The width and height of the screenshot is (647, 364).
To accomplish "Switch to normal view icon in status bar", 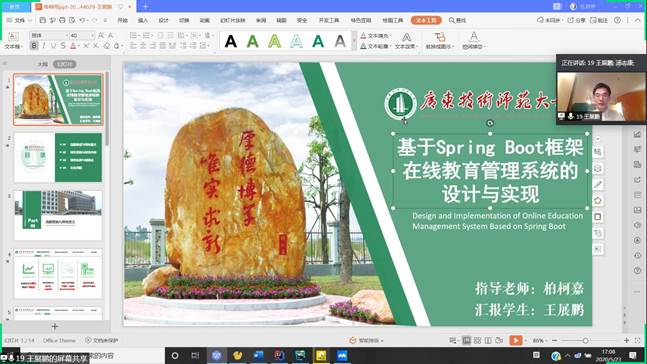I will 466,340.
